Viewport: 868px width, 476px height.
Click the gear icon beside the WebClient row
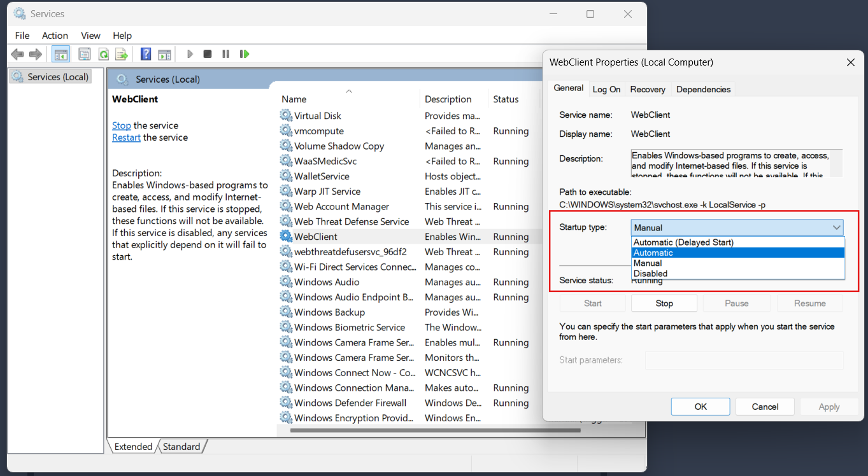click(x=286, y=237)
